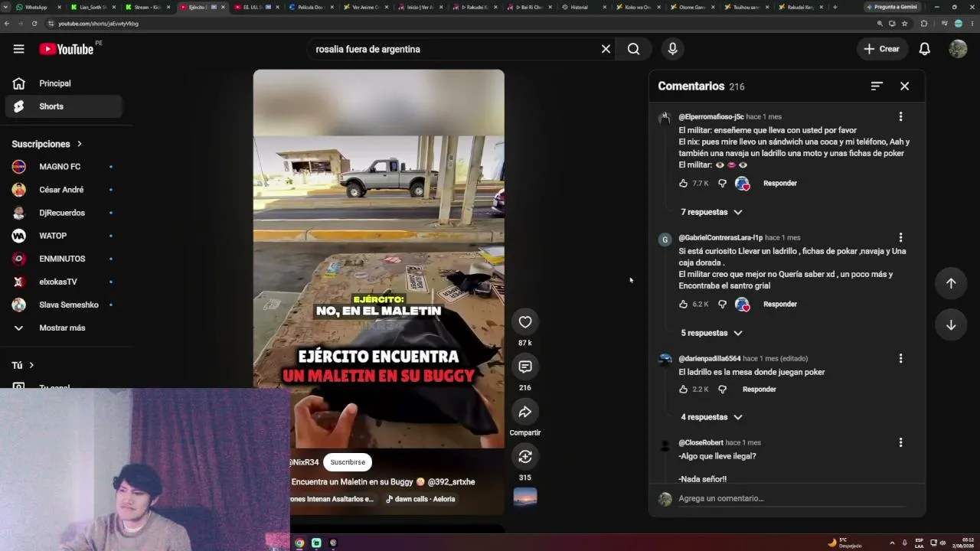Viewport: 980px width, 551px height.
Task: Open options for @GabrielContrerasLara-l1p comment
Action: [x=900, y=237]
